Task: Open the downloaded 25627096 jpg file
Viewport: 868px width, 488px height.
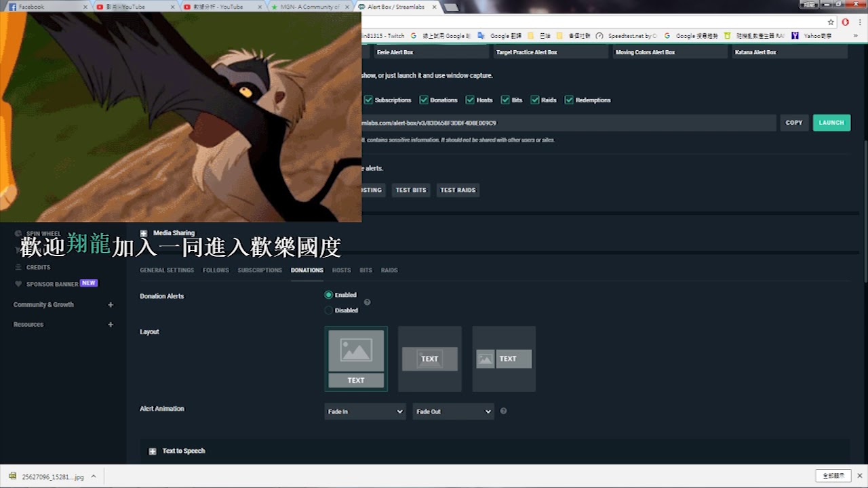Action: pos(46,476)
